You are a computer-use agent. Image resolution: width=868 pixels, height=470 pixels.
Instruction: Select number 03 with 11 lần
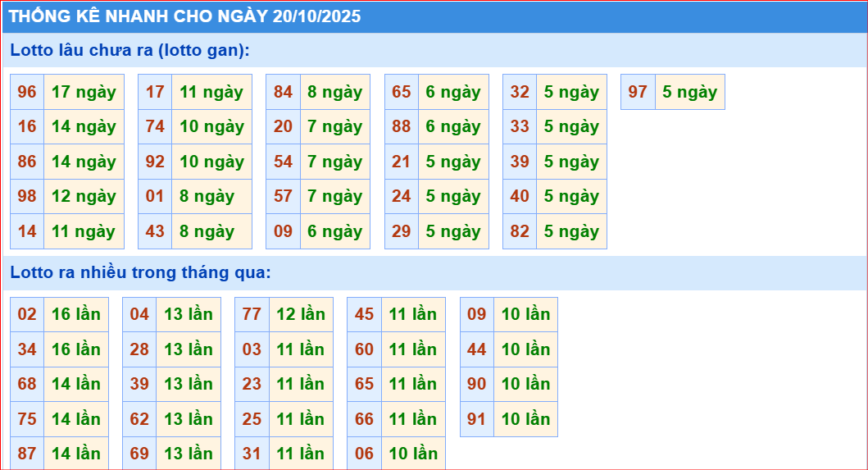(252, 349)
